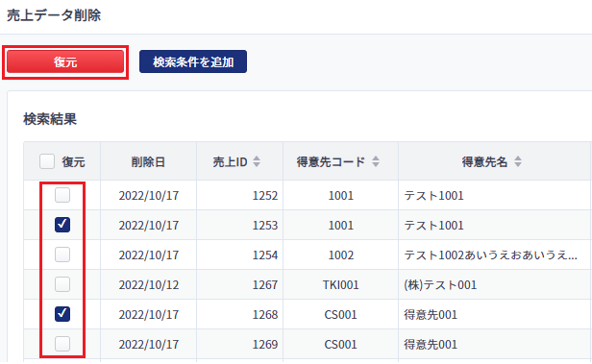
Task: Click the red 復元 restore button
Action: point(65,61)
